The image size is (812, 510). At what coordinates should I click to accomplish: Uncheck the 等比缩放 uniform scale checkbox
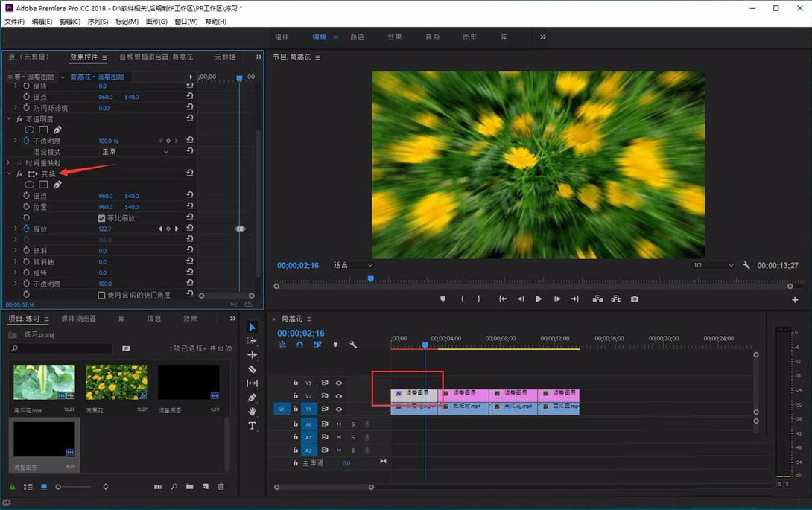[x=101, y=218]
